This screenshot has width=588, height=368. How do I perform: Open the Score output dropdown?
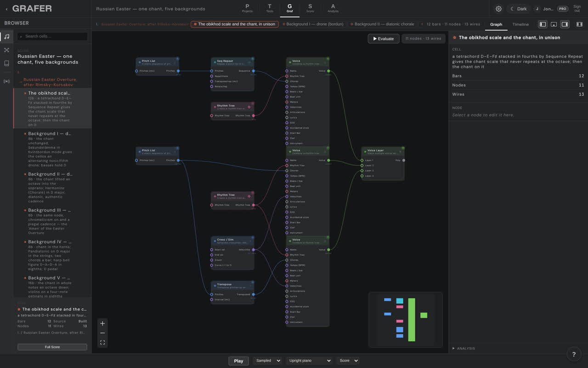[348, 361]
